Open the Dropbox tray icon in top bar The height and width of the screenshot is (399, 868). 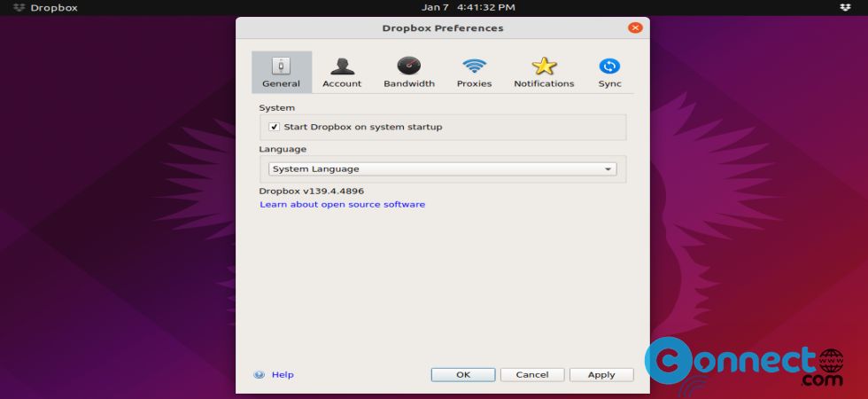pos(845,8)
